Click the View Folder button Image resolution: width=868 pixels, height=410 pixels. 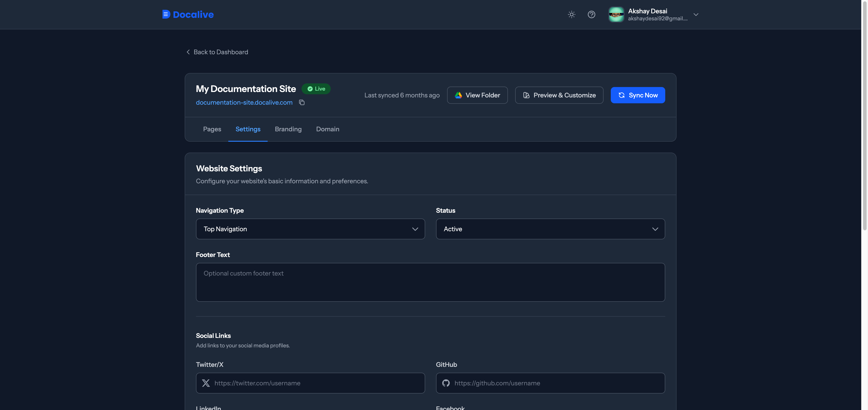tap(477, 95)
